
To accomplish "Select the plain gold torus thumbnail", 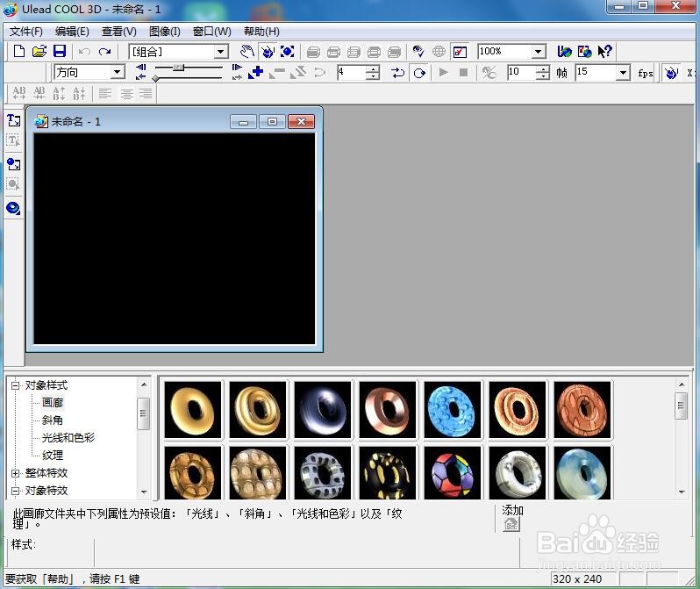I will (193, 409).
